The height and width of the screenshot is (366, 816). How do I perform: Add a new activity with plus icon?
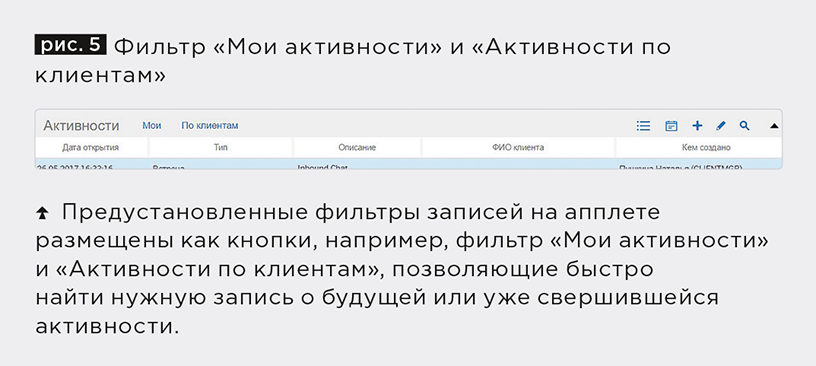point(697,125)
